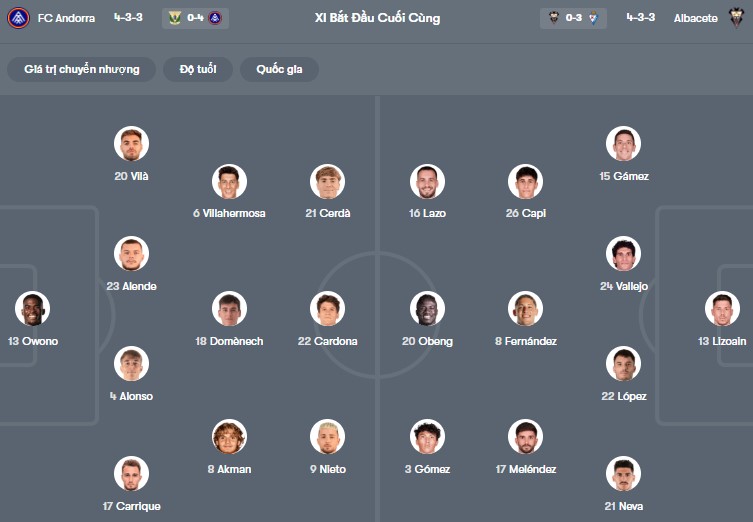This screenshot has height=522, width=753.
Task: Open player Vilà's avatar
Action: click(131, 144)
